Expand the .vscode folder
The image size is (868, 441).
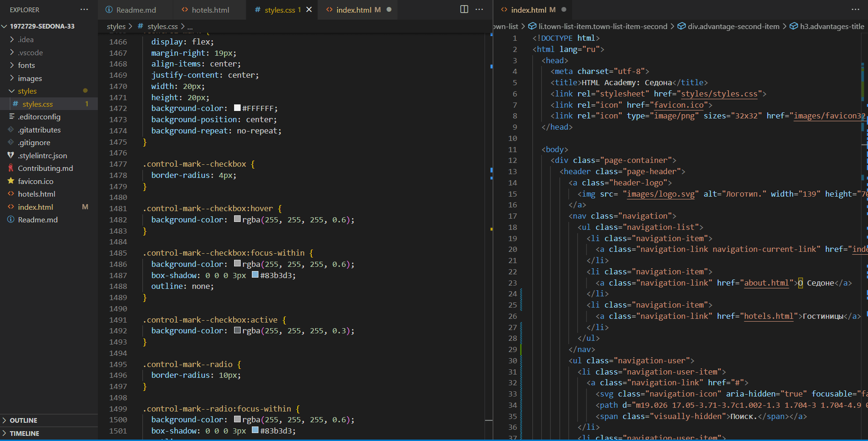click(x=12, y=52)
